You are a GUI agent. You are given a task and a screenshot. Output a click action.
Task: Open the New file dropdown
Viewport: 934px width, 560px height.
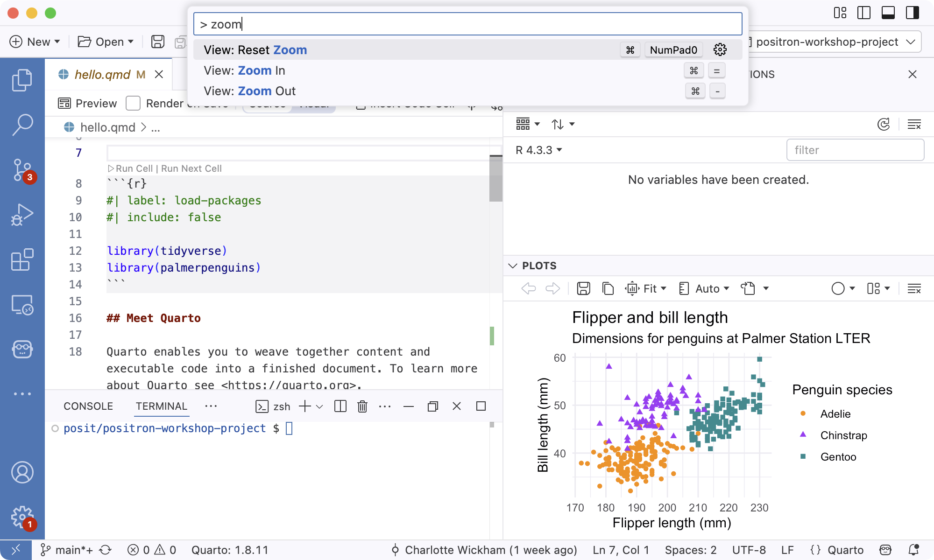[x=35, y=42]
